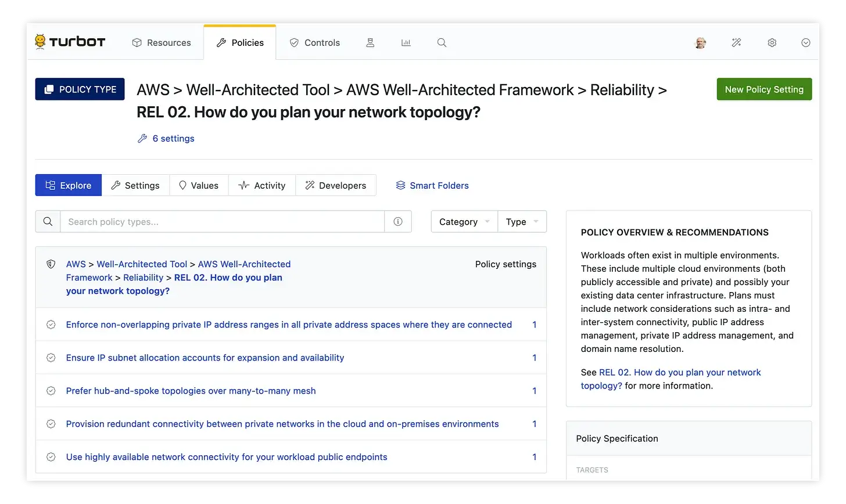846x504 pixels.
Task: Click the search box magnifier icon
Action: 48,221
